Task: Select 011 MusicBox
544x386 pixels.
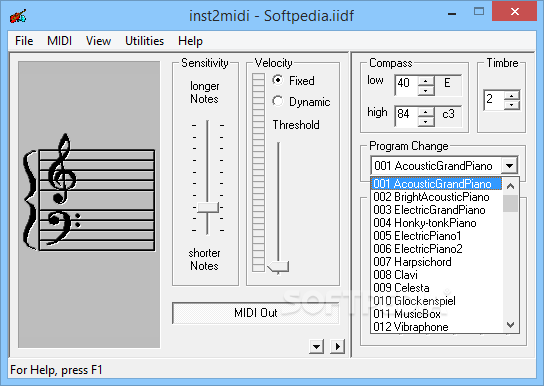Action: coord(436,314)
